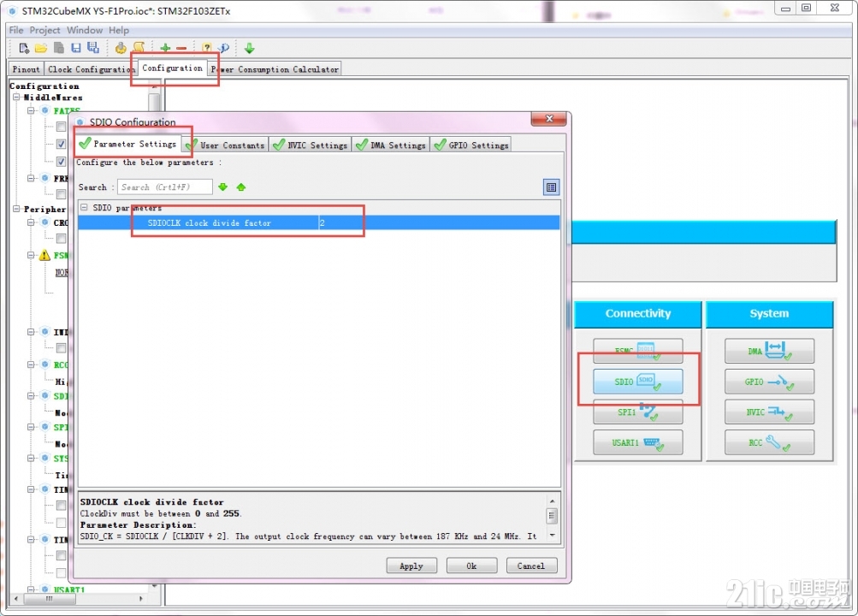Open the User Constants tab
The image size is (858, 616).
[x=226, y=145]
